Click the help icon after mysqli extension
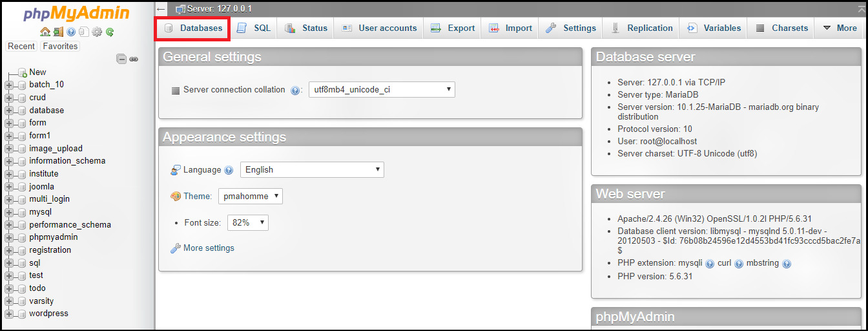 (710, 264)
